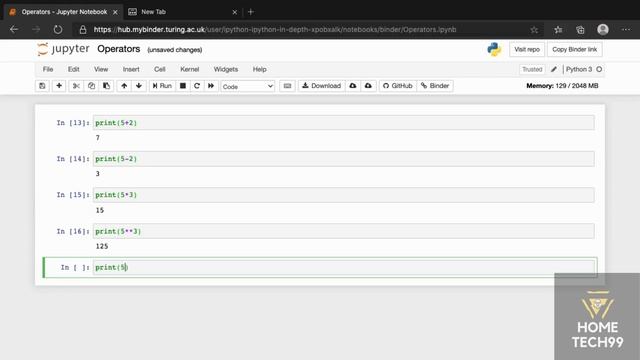Open browser favorites list icon
The height and width of the screenshot is (360, 640).
pos(558,29)
